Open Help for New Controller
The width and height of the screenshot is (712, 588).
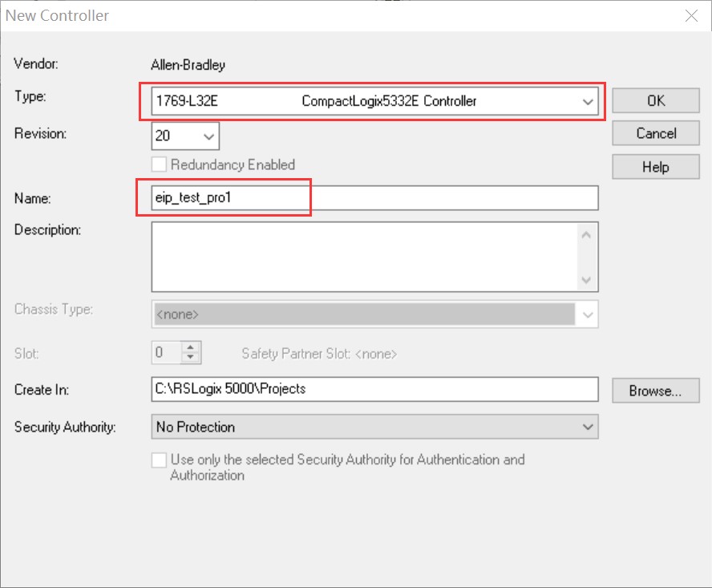click(x=655, y=167)
